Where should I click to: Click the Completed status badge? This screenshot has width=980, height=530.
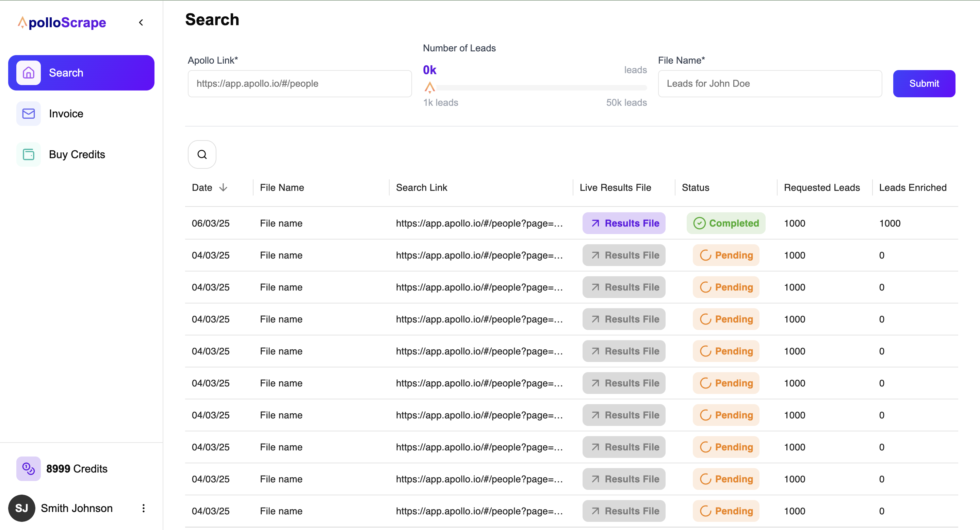725,223
